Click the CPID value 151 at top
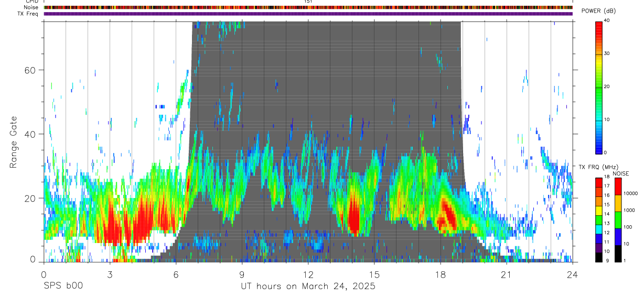Image resolution: width=644 pixels, height=297 pixels. point(308,2)
